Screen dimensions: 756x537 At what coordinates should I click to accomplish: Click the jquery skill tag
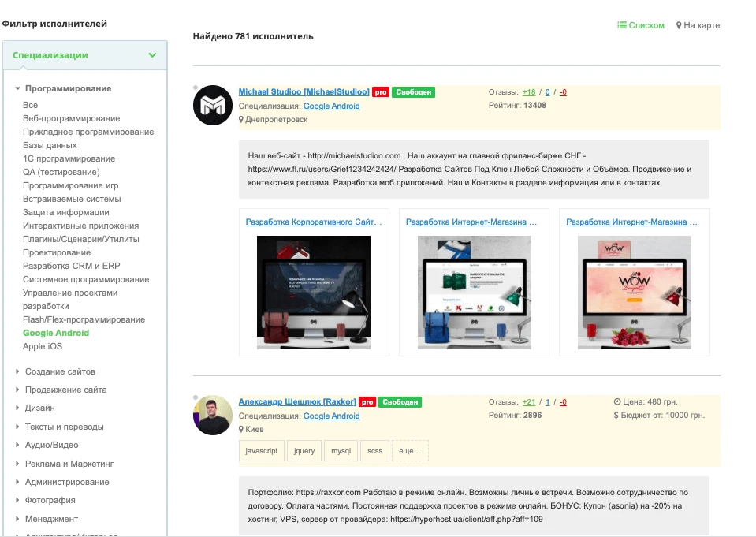tap(304, 450)
